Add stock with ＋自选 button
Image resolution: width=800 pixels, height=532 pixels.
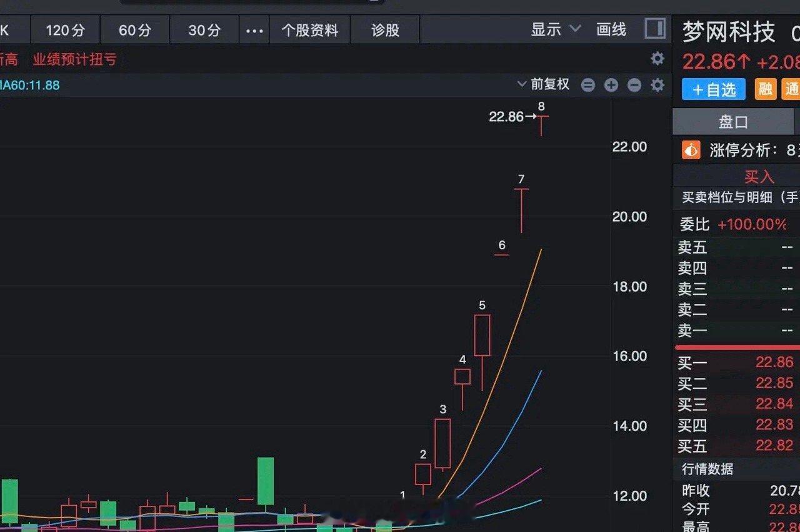[x=714, y=89]
